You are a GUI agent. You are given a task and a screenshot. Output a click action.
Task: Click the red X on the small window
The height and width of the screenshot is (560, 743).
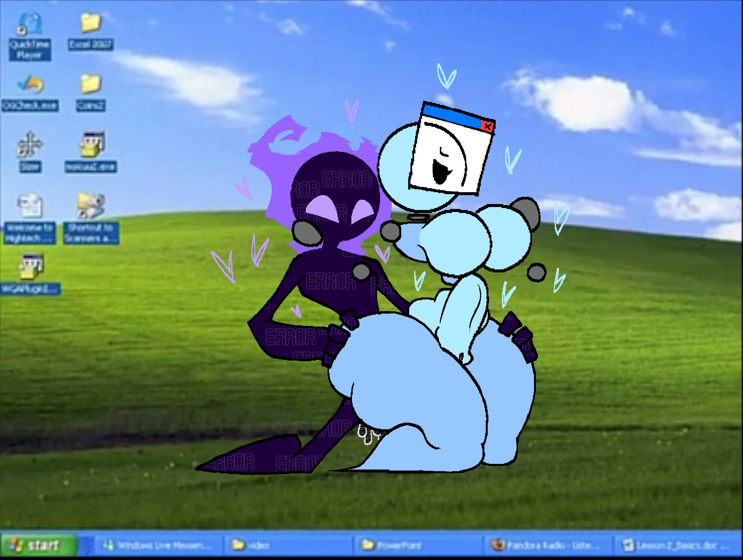pos(487,126)
